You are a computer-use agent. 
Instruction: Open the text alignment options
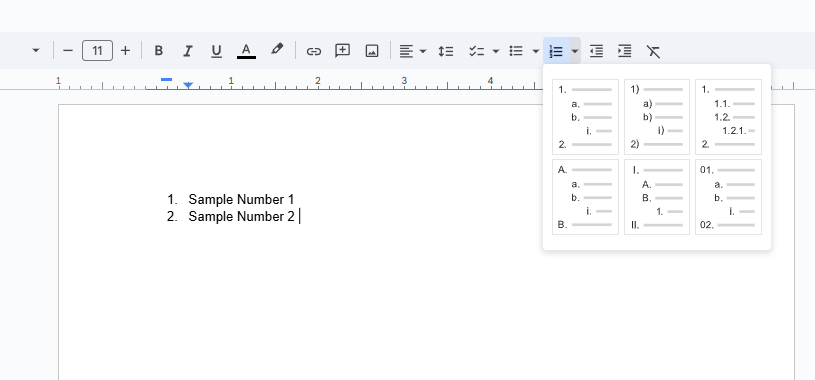[413, 51]
